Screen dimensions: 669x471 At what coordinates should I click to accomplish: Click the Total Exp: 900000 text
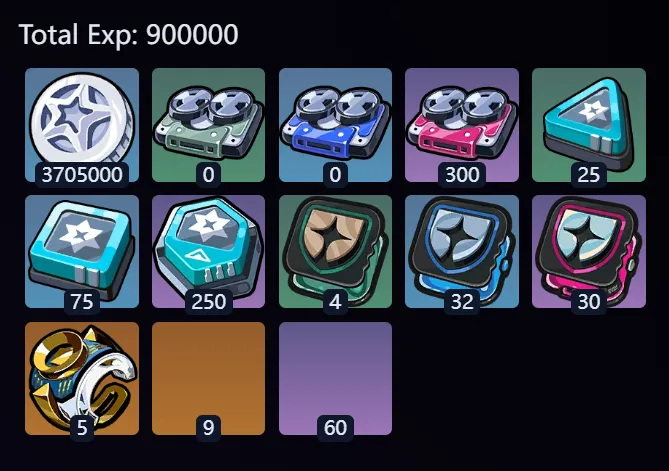(128, 35)
